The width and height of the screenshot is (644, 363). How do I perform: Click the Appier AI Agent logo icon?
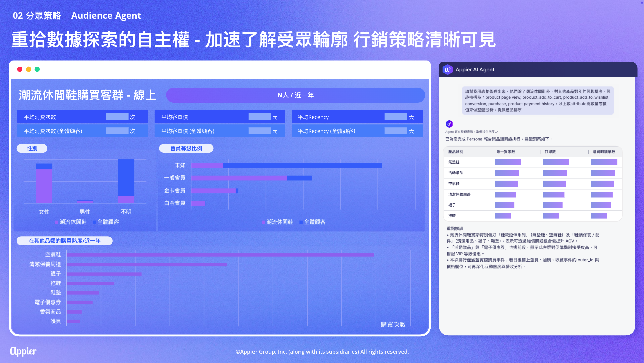tap(448, 70)
